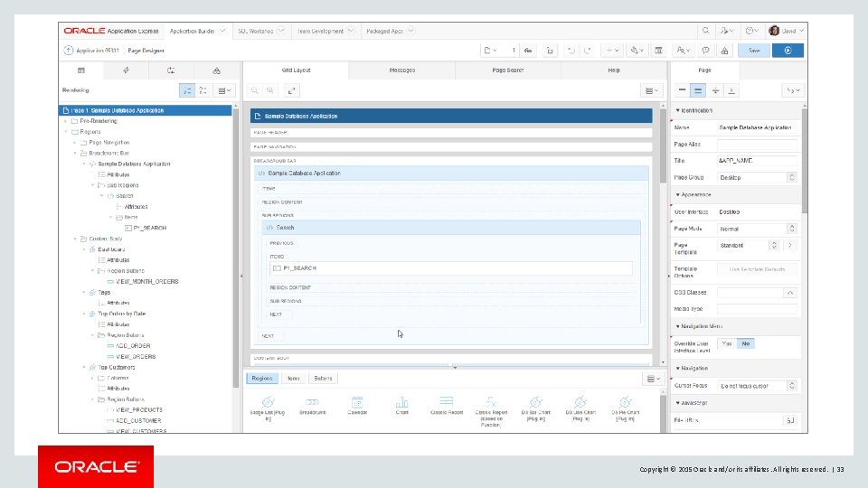Select P1_SEARCH item in grid layout
868x488 pixels.
point(450,268)
